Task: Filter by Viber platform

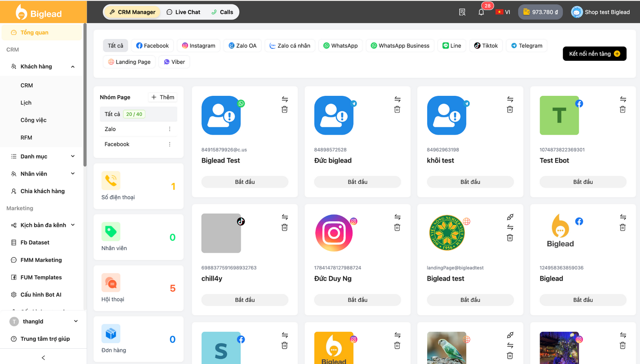Action: [174, 62]
